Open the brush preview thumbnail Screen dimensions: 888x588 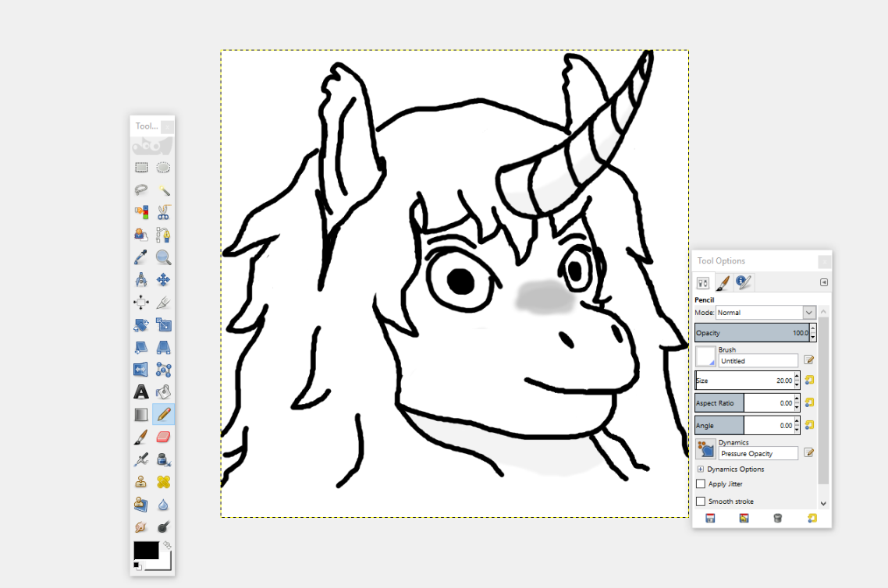pyautogui.click(x=705, y=356)
